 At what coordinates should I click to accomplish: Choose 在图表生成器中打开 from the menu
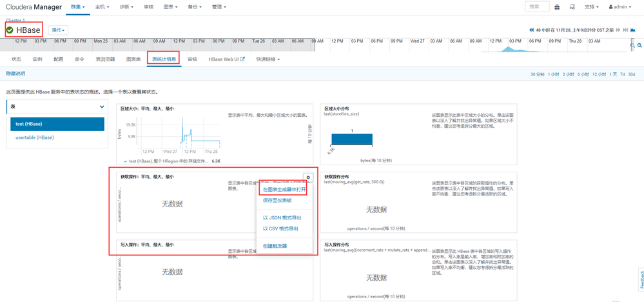[284, 190]
